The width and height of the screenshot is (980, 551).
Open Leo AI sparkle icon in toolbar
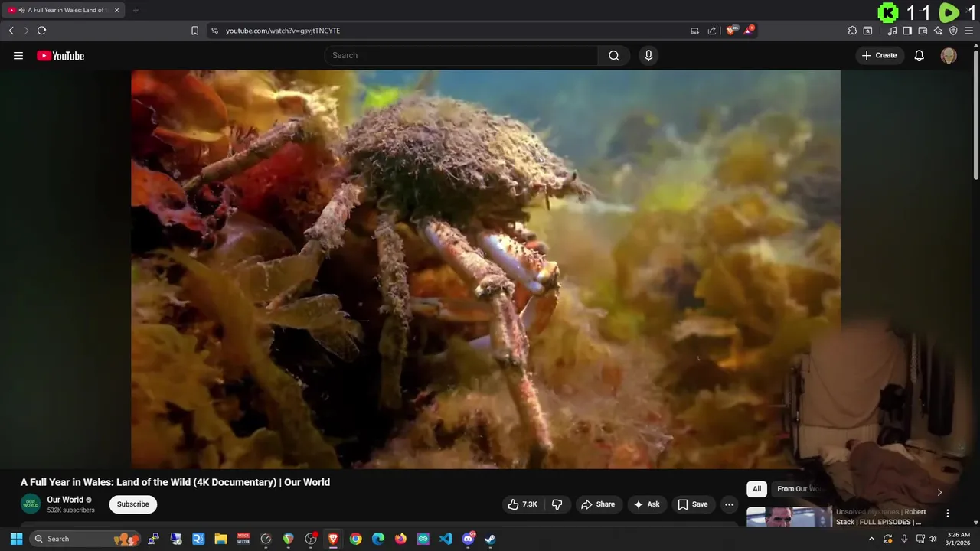coord(938,31)
